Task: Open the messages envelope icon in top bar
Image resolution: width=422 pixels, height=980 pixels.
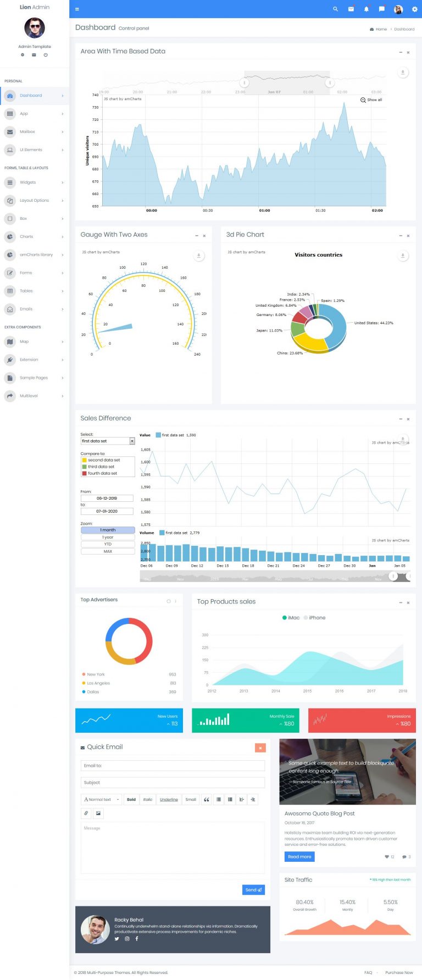Action: pyautogui.click(x=351, y=9)
